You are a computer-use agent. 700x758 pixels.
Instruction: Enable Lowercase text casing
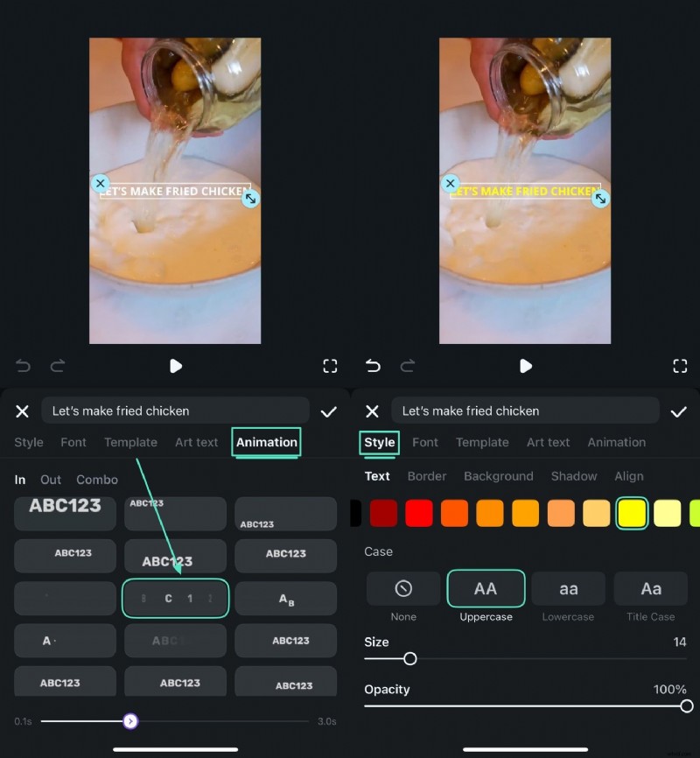567,588
